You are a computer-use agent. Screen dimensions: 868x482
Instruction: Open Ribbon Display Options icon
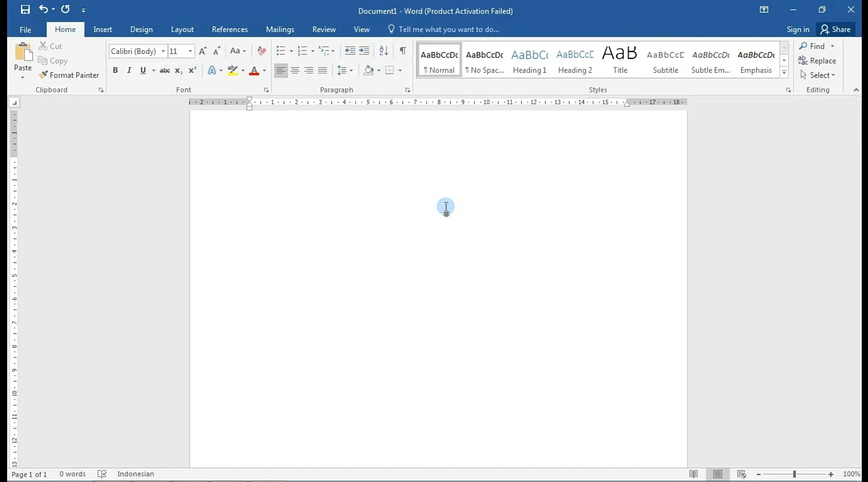(764, 9)
